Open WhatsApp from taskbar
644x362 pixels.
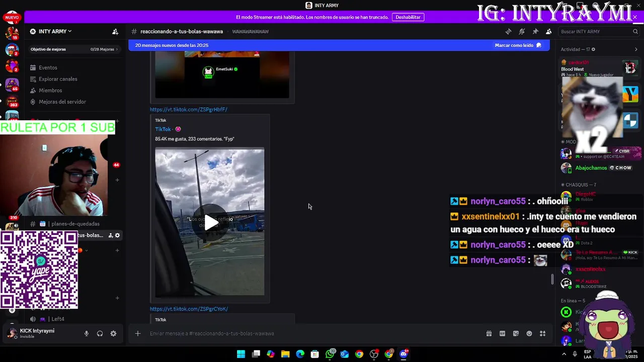330,354
